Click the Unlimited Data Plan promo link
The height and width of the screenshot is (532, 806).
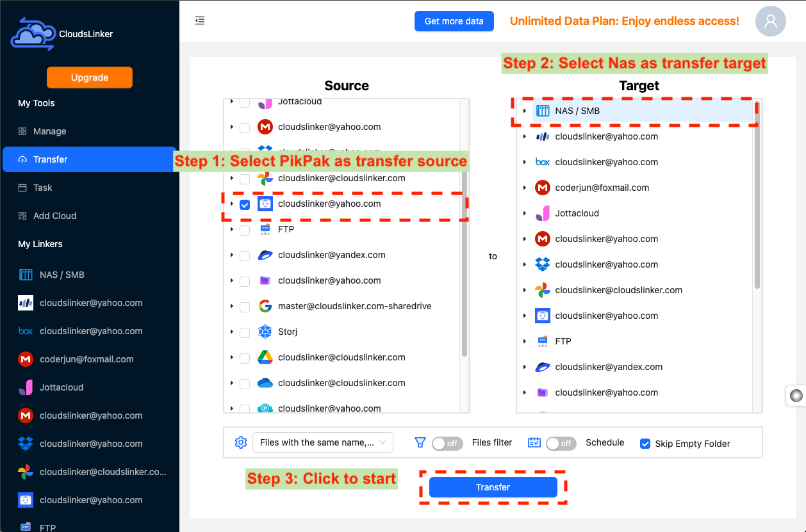click(625, 21)
